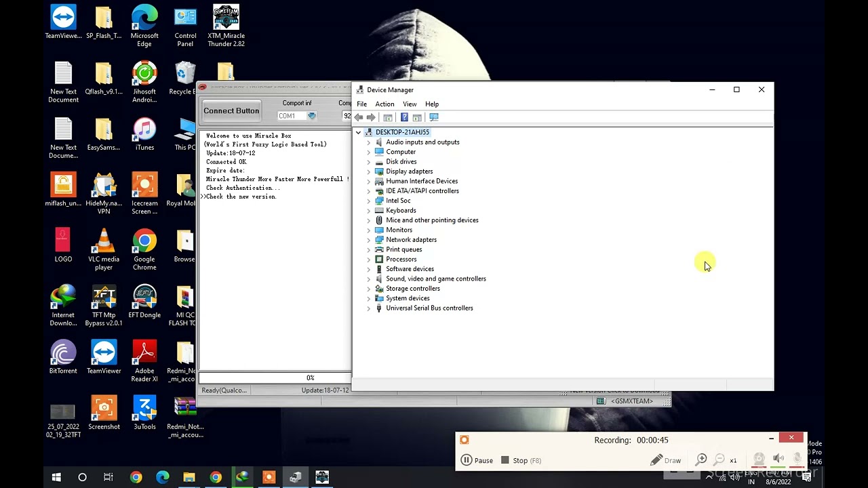
Task: Select the Print queues category
Action: pos(403,249)
